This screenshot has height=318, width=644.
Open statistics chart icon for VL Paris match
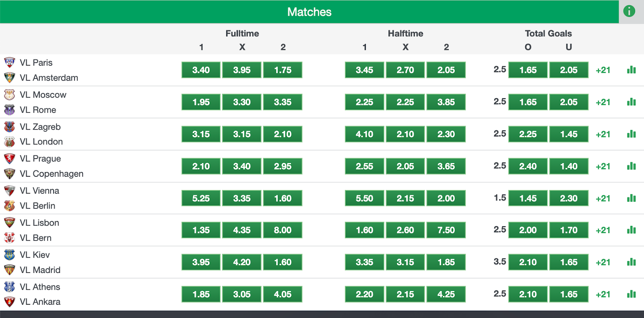click(631, 70)
